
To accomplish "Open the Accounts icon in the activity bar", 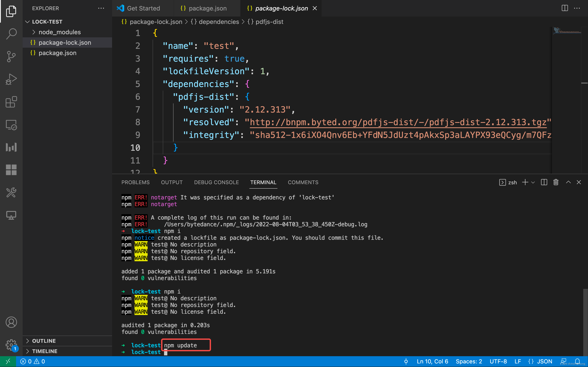I will tap(11, 322).
